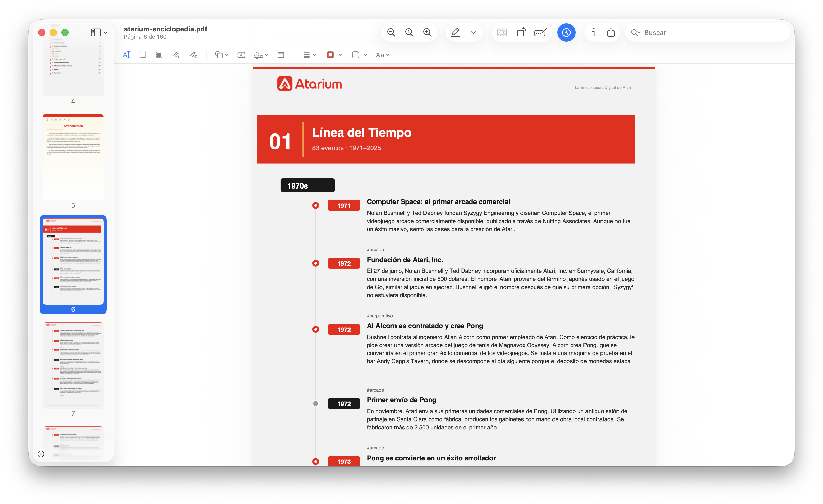823x504 pixels.
Task: Open the Signature tool menu
Action: click(261, 55)
